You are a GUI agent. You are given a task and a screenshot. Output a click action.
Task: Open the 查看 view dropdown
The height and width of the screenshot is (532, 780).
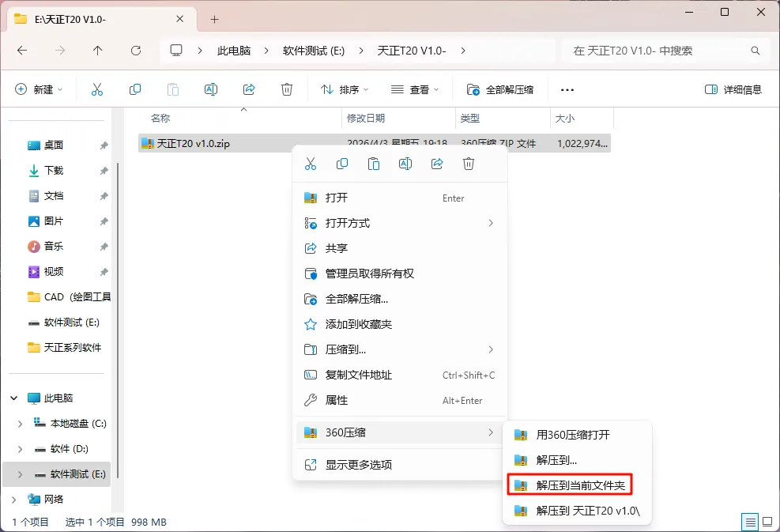point(415,89)
